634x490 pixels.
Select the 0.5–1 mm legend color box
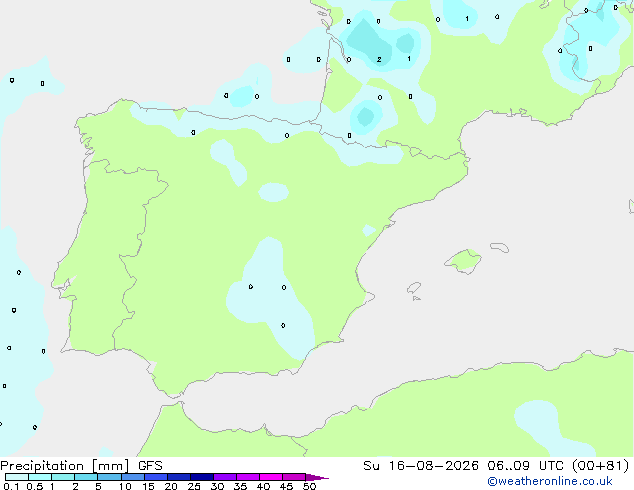click(40, 477)
